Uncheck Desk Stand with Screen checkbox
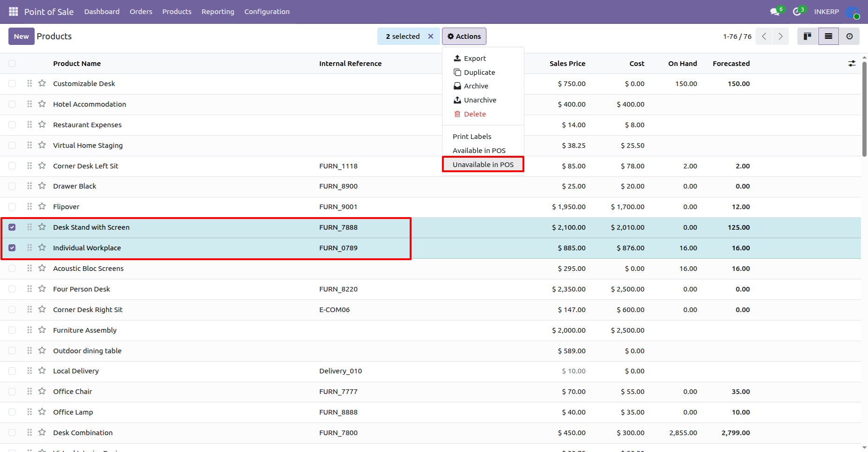Viewport: 868px width, 452px height. pyautogui.click(x=12, y=227)
